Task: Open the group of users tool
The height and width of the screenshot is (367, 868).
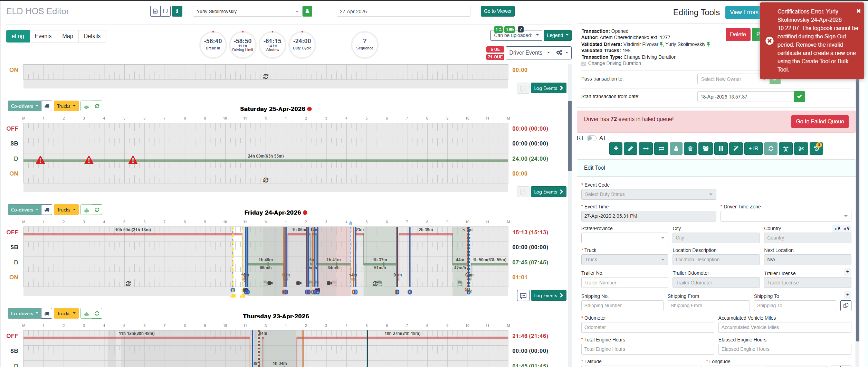Action: click(706, 149)
